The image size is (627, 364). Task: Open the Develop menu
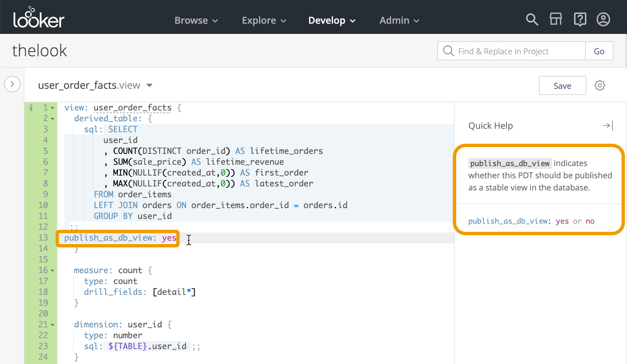point(331,20)
